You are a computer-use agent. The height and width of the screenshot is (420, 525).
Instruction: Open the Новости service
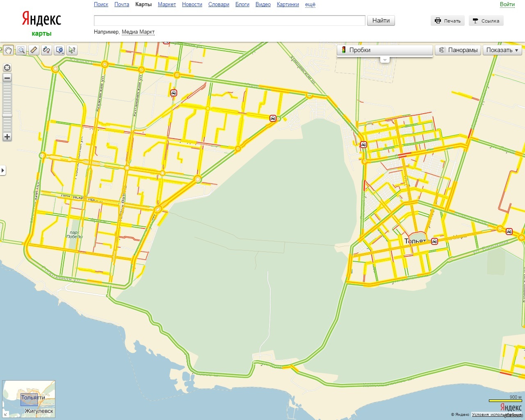point(192,5)
